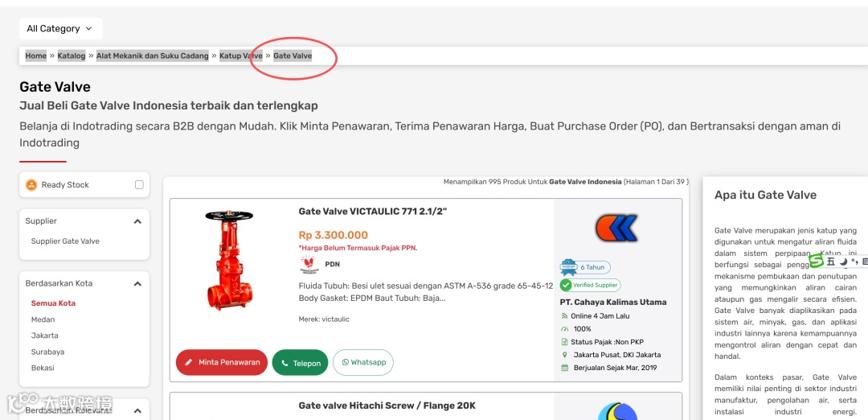The image size is (868, 420).
Task: Click the orange Ready Stock icon
Action: [x=31, y=184]
